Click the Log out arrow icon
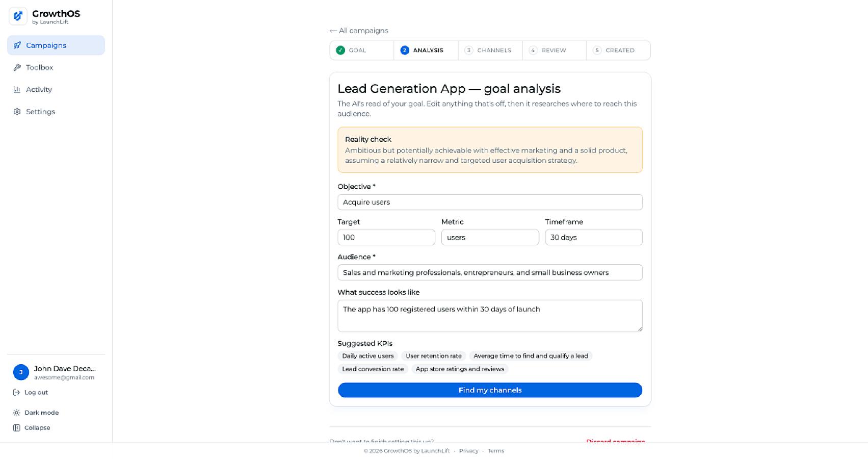The height and width of the screenshot is (459, 868). [16, 392]
